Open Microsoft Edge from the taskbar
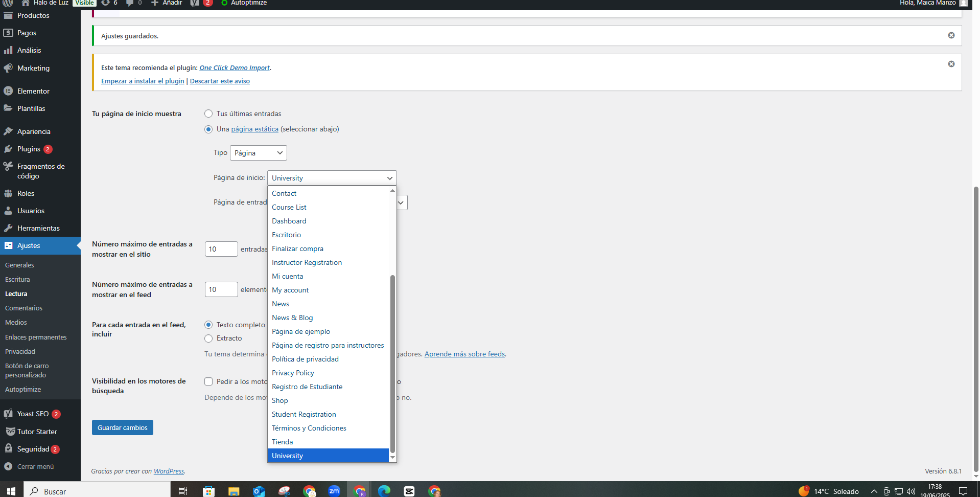Viewport: 980px width, 497px height. tap(384, 491)
